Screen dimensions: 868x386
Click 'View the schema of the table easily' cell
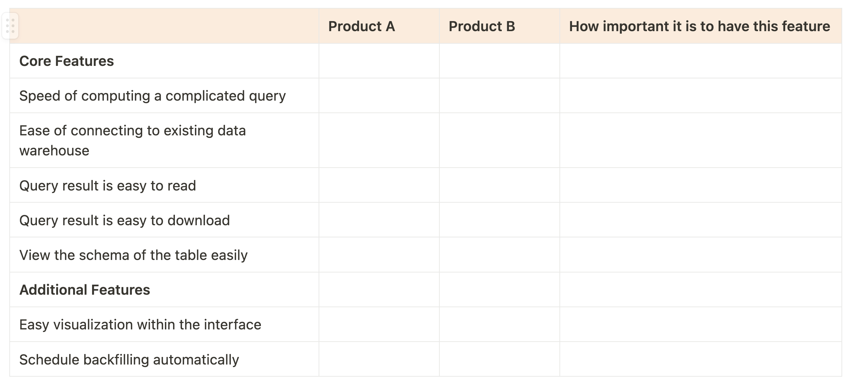(x=133, y=255)
